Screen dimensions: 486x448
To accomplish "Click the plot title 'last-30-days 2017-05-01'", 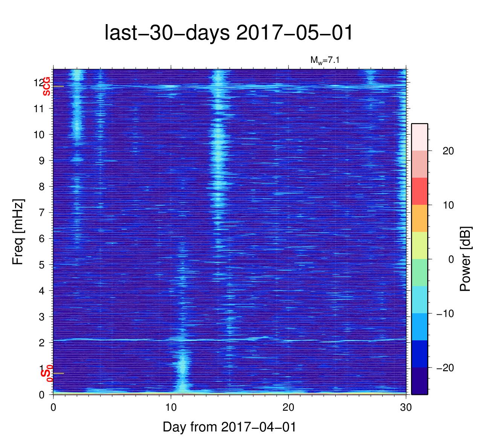I will tap(229, 33).
